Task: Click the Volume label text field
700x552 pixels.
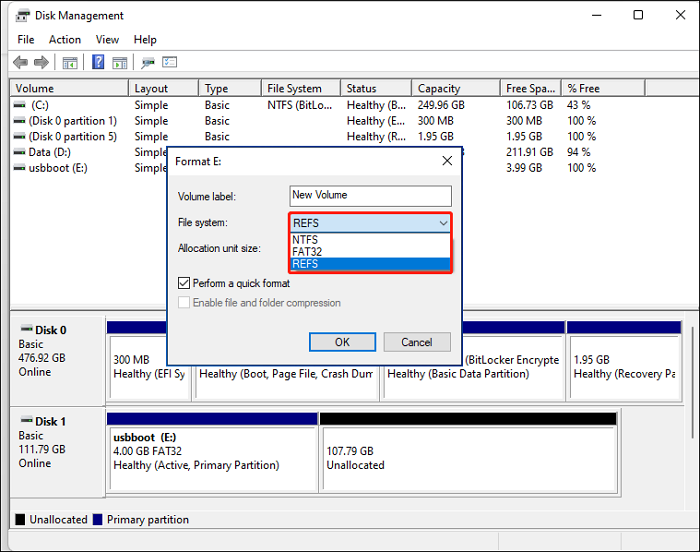Action: [370, 196]
